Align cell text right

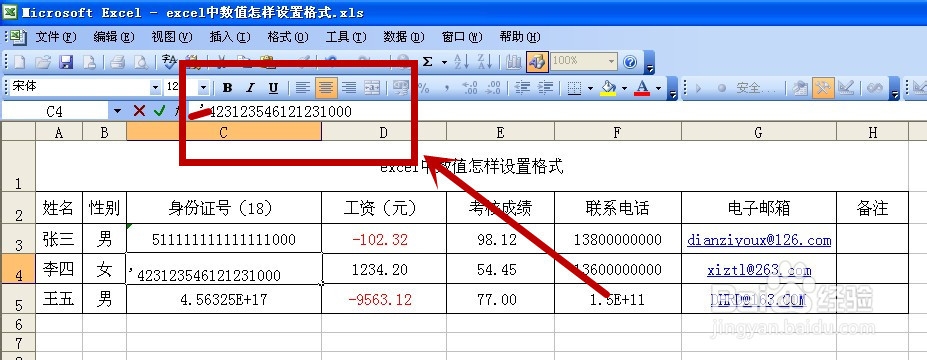(349, 88)
